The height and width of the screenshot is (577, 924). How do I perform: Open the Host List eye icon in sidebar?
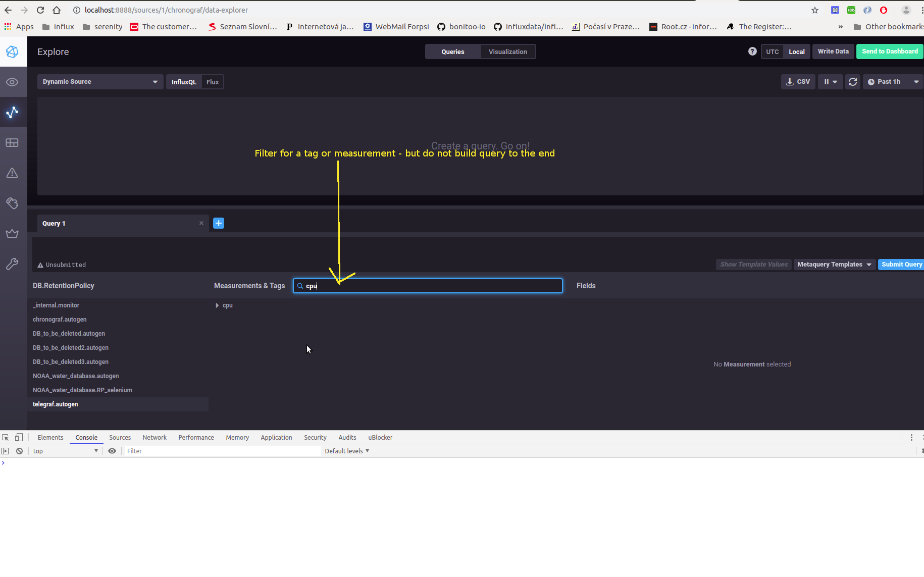13,82
